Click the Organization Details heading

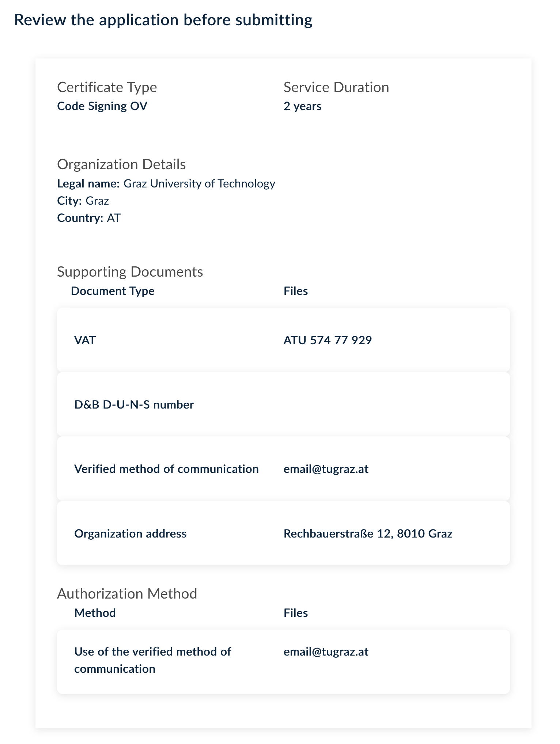pyautogui.click(x=121, y=164)
